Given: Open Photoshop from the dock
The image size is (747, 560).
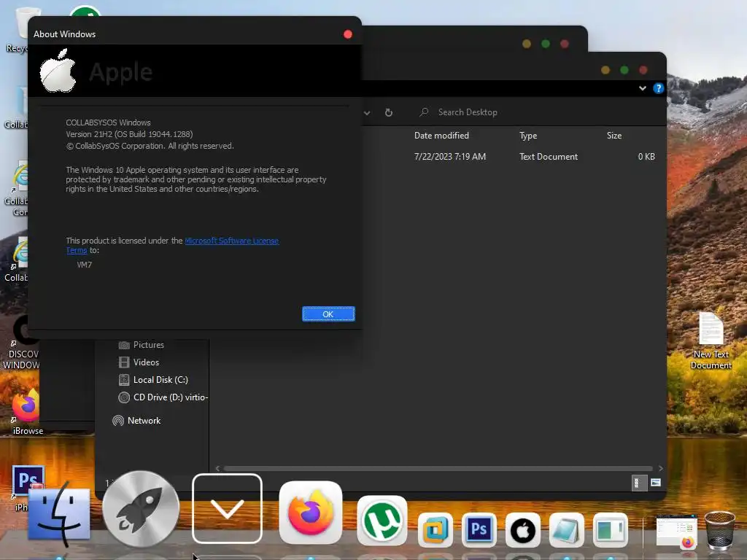Looking at the screenshot, I should coord(479,529).
